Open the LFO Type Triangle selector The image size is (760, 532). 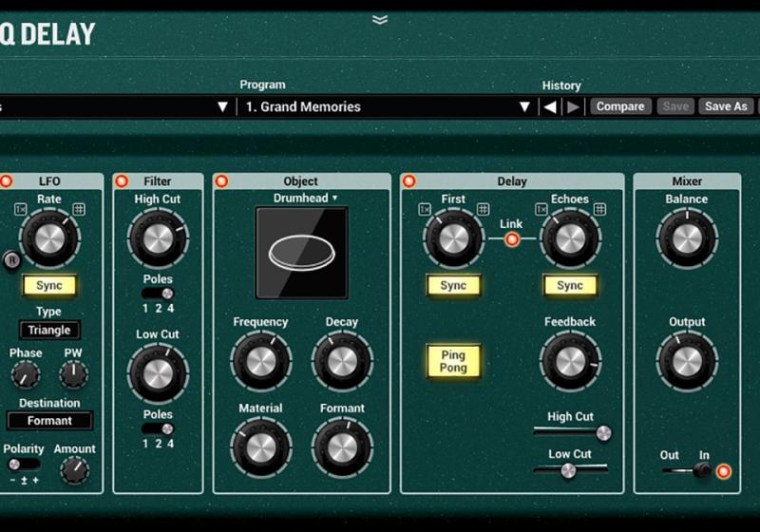(49, 330)
